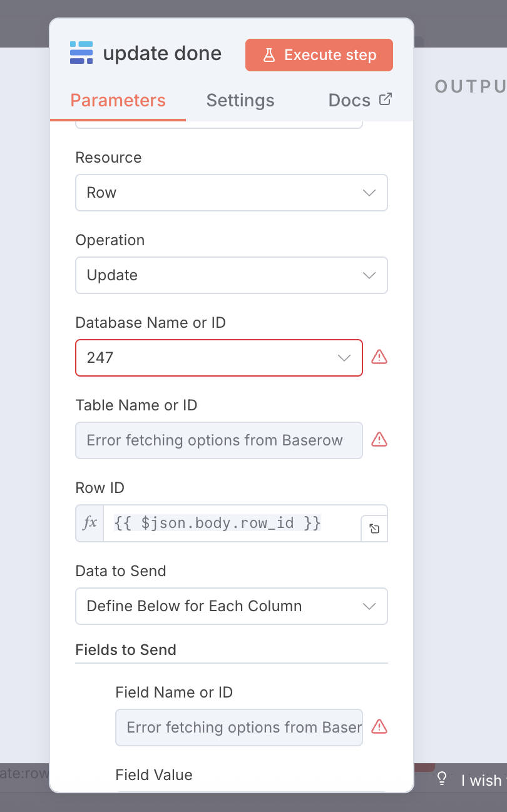
Task: Click the Field Name or ID field
Action: tap(238, 728)
